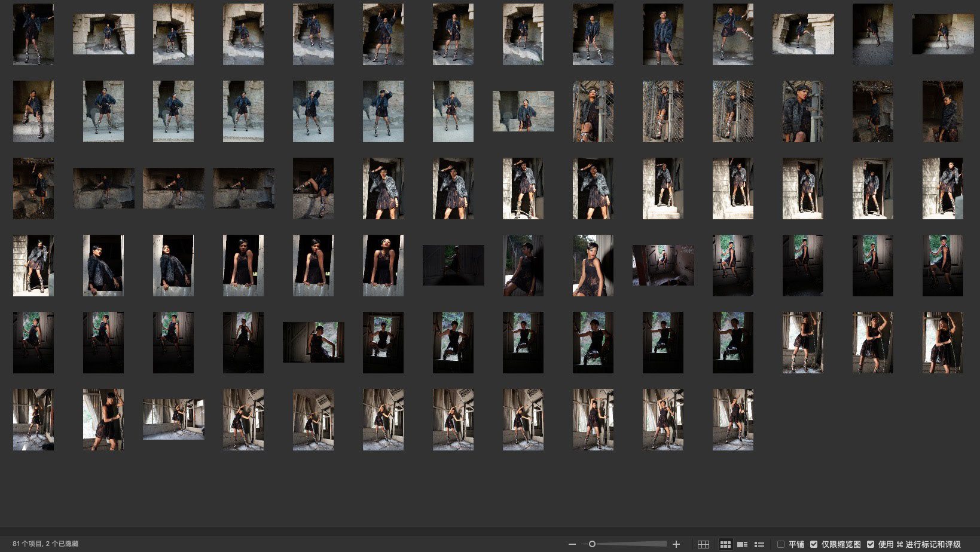Uncheck the 仅限缩览图 checkbox
Image resolution: width=980 pixels, height=552 pixels.
point(814,544)
